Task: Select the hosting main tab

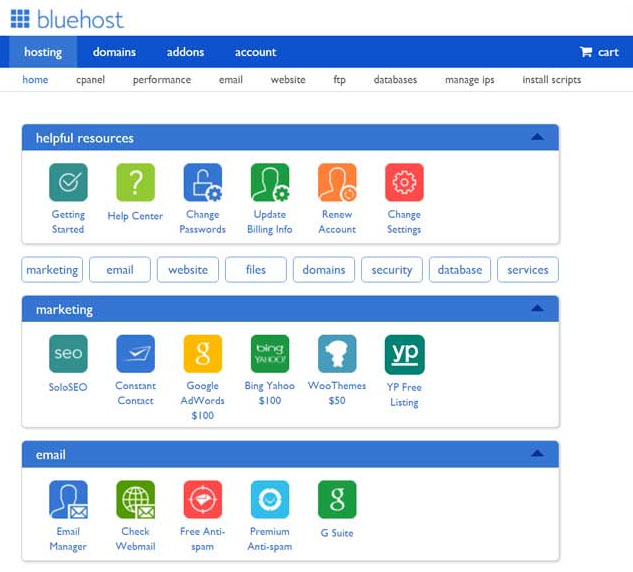Action: (43, 52)
